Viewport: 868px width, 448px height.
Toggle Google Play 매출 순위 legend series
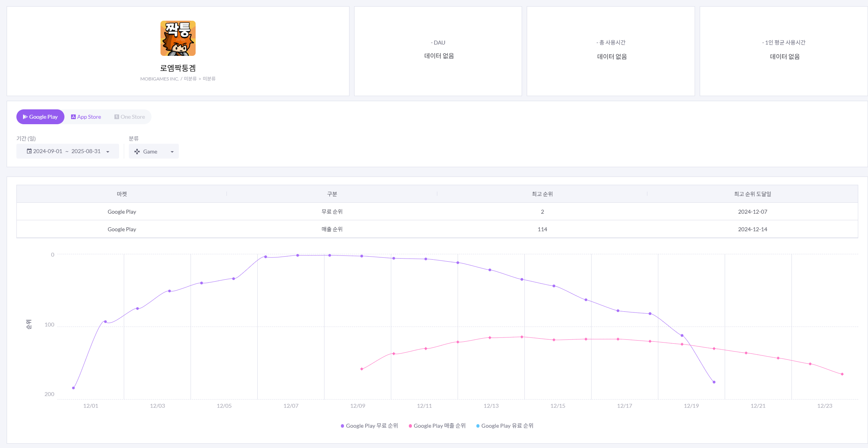click(437, 426)
